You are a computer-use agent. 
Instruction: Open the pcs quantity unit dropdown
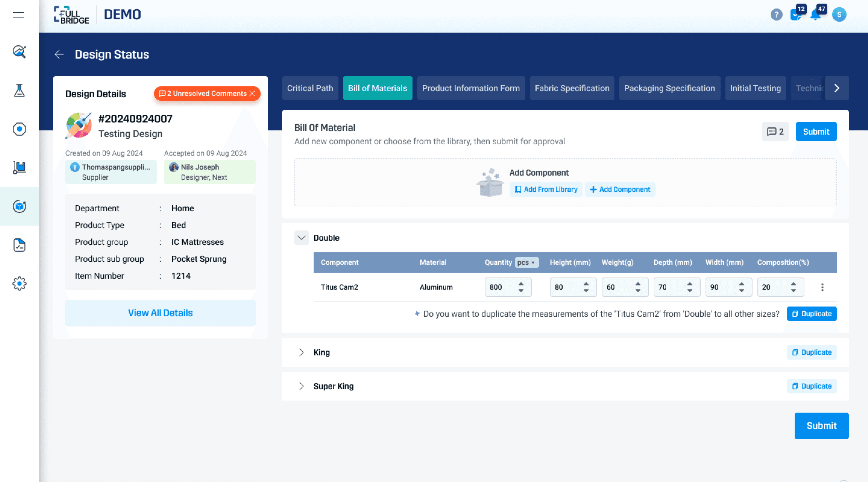coord(526,262)
